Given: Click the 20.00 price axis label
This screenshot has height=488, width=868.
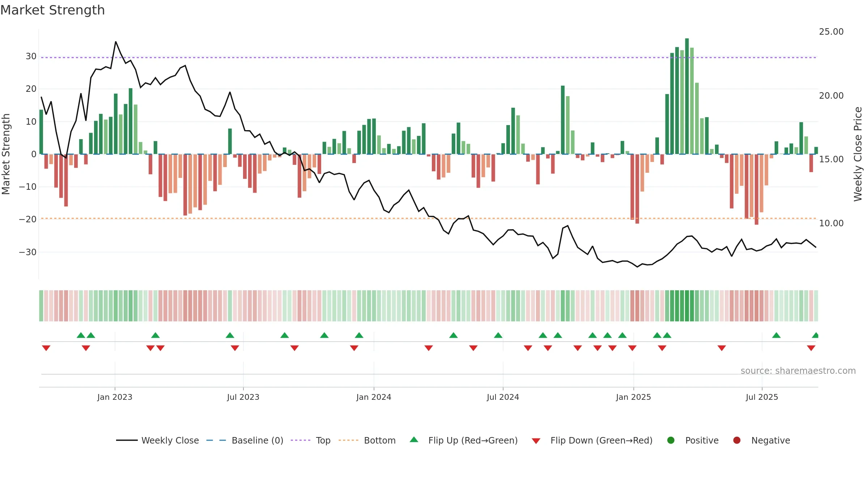Looking at the screenshot, I should (831, 96).
